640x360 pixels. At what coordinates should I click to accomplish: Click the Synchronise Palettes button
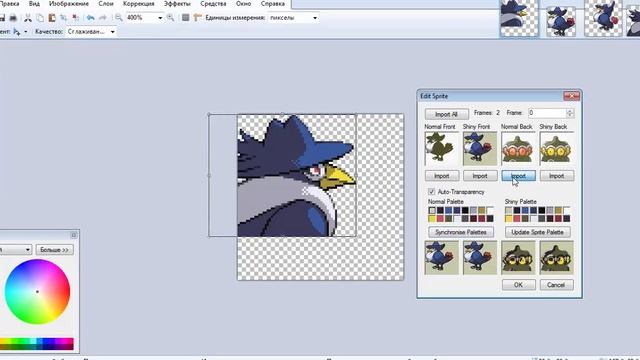tap(461, 232)
